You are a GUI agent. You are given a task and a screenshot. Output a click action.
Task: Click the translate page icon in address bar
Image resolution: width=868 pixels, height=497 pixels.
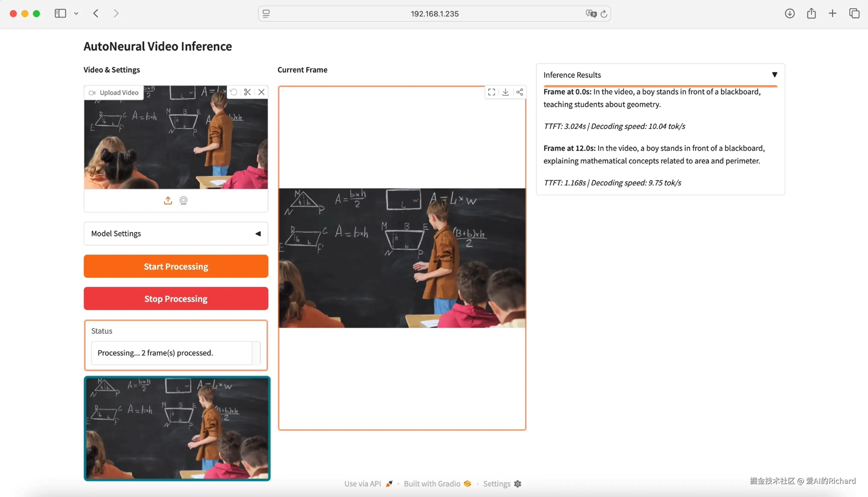coord(591,14)
